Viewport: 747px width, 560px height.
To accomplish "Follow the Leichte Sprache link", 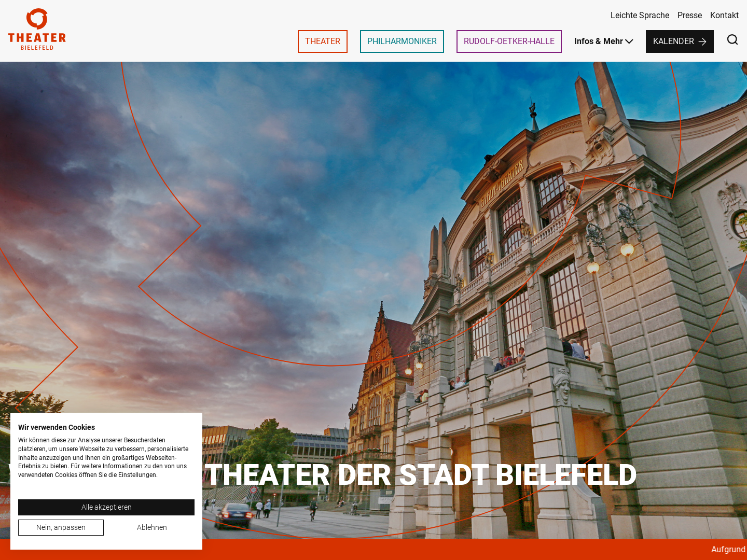I will pos(640,16).
